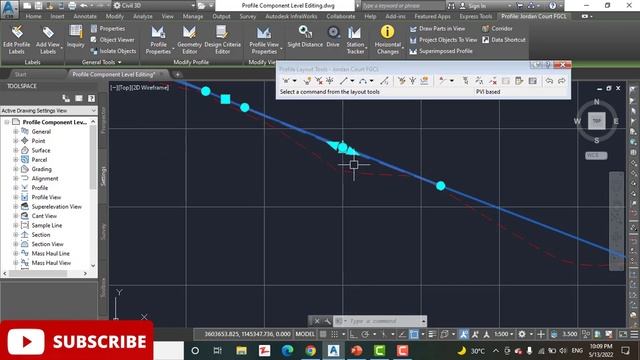
Task: Click Add View Labels icon
Action: coord(48,40)
